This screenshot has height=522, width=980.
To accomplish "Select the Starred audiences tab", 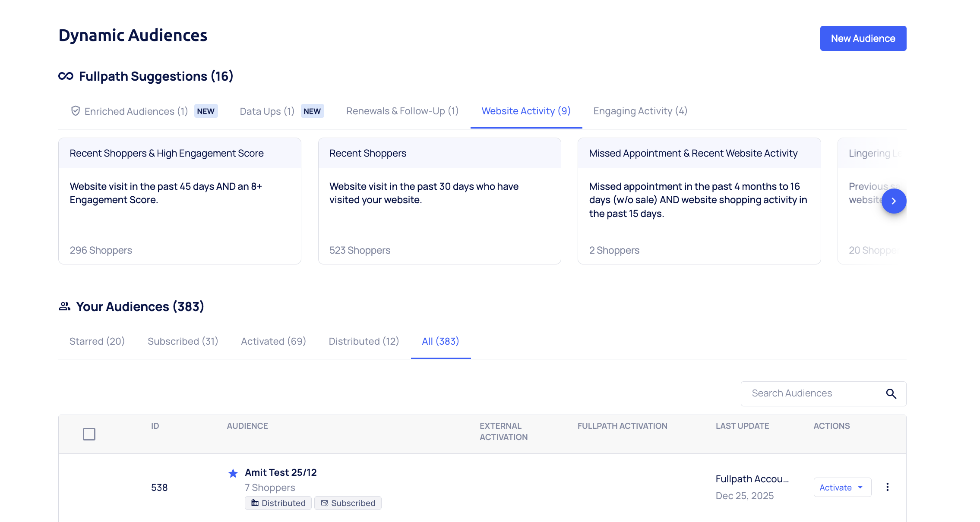I will click(97, 341).
